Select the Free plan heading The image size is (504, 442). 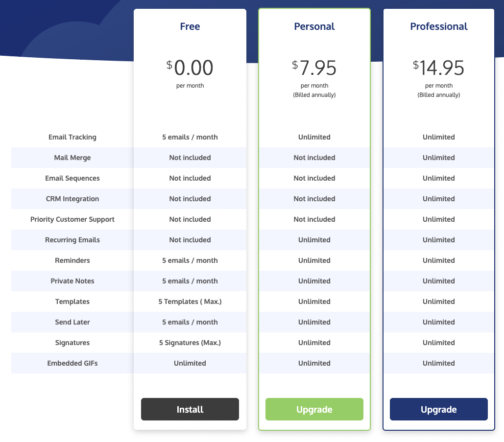(190, 26)
